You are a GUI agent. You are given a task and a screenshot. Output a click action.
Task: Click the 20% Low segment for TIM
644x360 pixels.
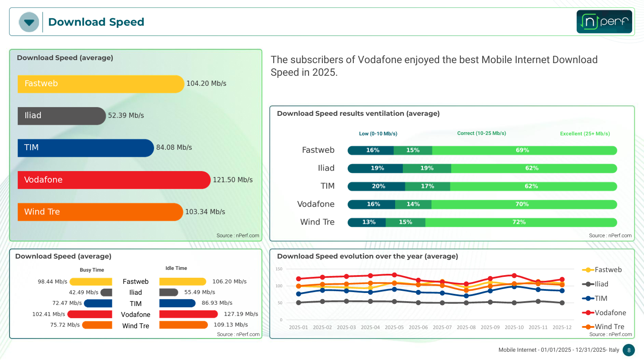point(376,186)
